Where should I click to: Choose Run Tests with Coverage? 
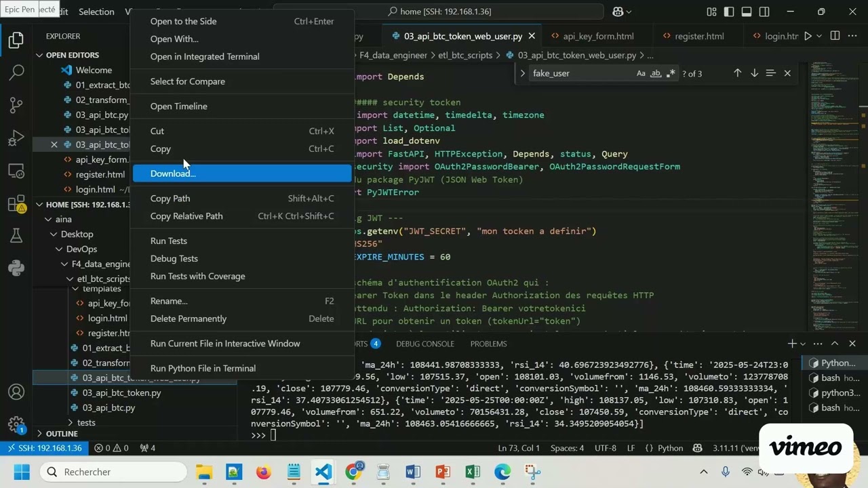click(x=242, y=276)
